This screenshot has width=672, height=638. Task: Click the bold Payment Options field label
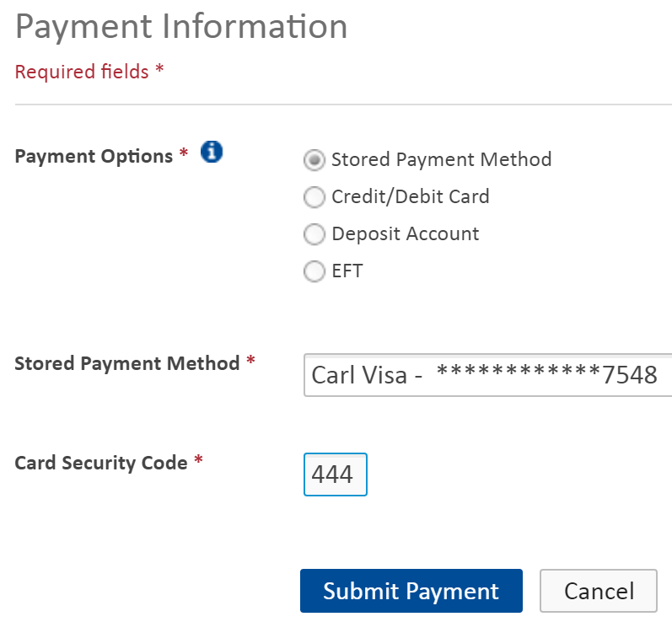tap(94, 156)
